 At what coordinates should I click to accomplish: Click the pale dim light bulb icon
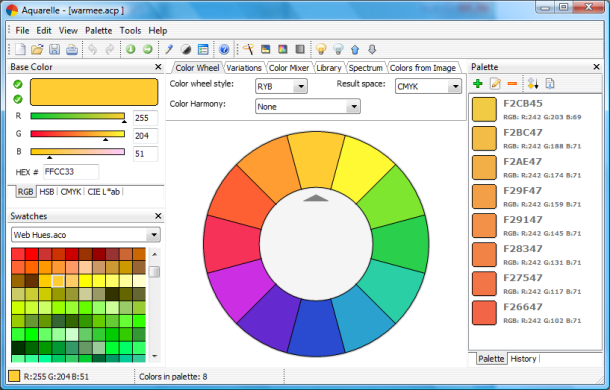coord(338,49)
